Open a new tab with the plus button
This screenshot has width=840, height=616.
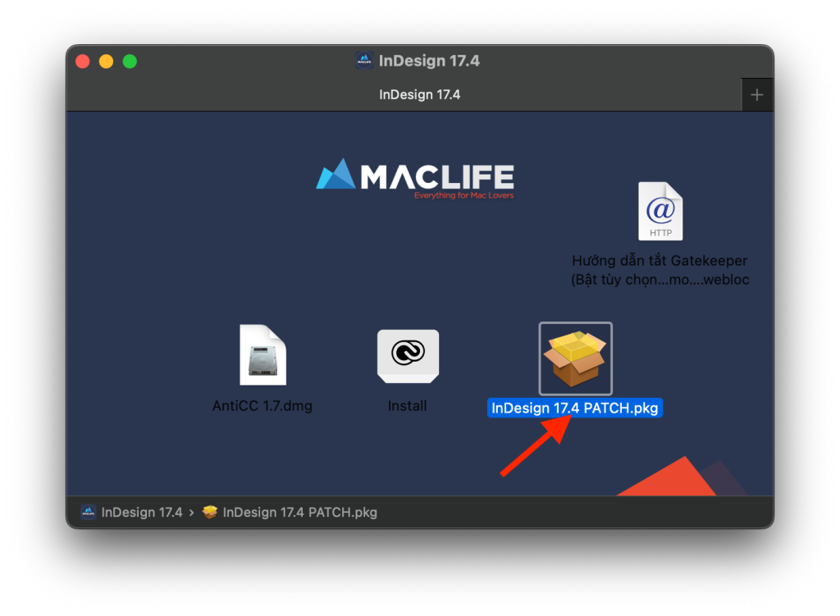[756, 94]
